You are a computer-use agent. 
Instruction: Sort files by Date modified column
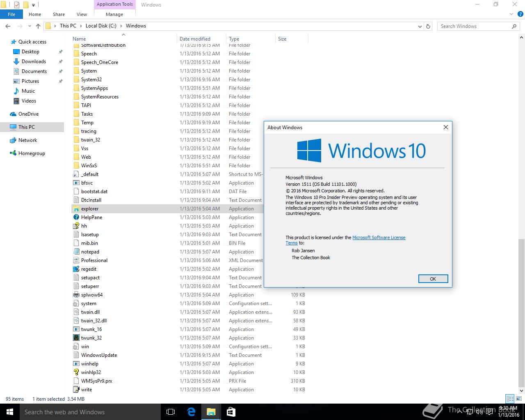(201, 39)
